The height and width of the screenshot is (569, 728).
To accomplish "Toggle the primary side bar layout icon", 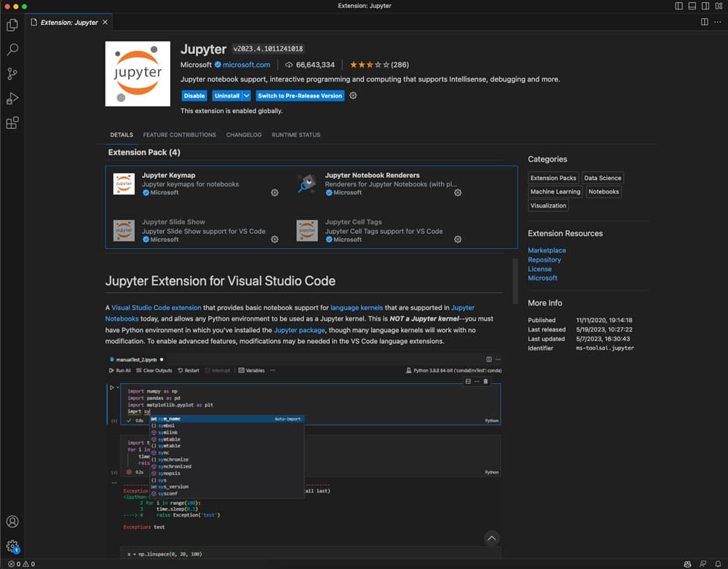I will 678,6.
